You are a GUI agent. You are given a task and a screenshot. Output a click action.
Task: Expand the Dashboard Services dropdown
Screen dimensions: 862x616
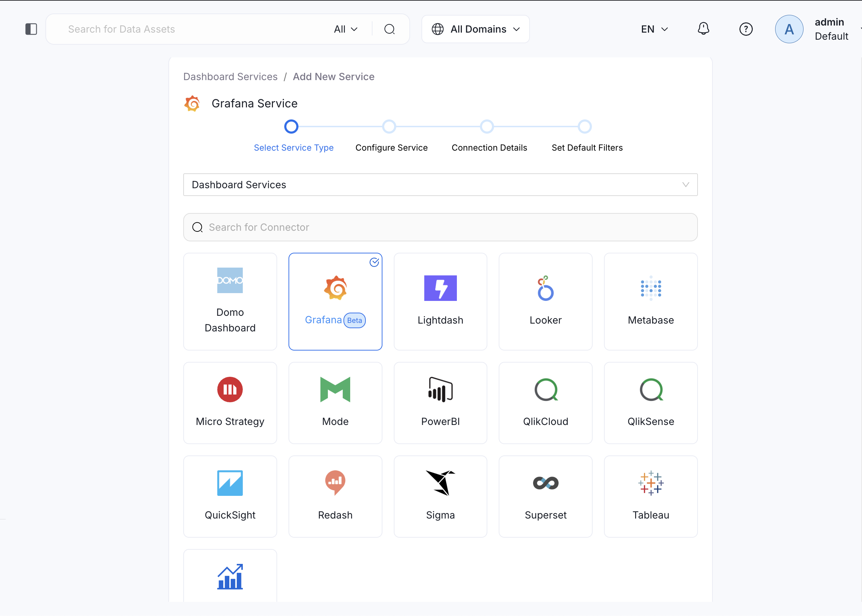click(440, 185)
